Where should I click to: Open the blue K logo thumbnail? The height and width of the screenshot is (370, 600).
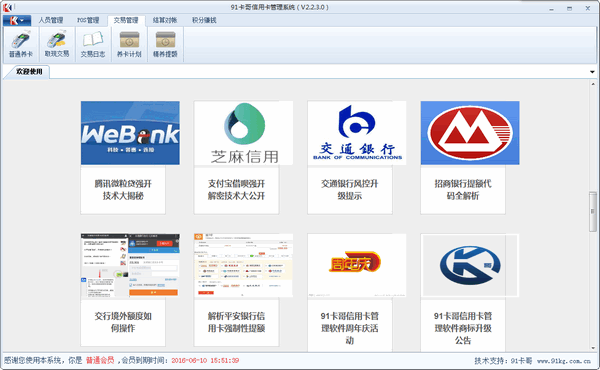(x=470, y=265)
